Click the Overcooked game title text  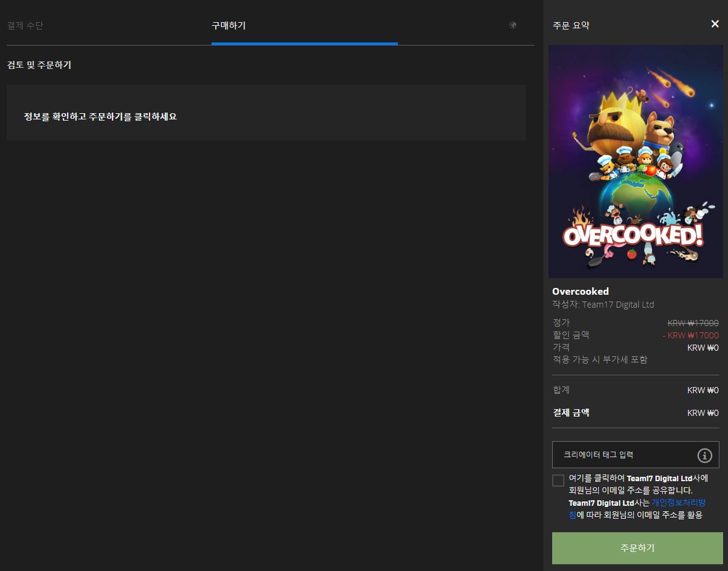pos(580,291)
